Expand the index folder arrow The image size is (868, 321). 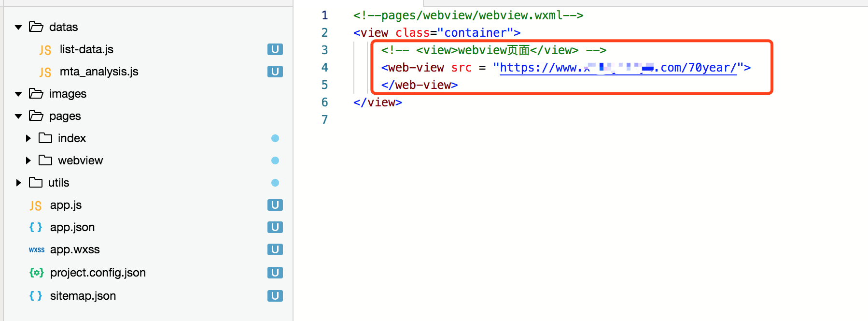click(28, 138)
